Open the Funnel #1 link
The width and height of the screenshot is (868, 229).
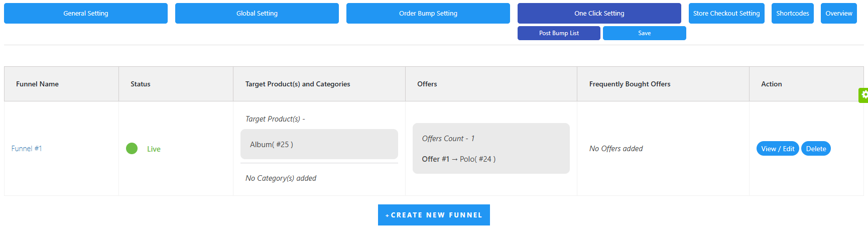click(27, 149)
